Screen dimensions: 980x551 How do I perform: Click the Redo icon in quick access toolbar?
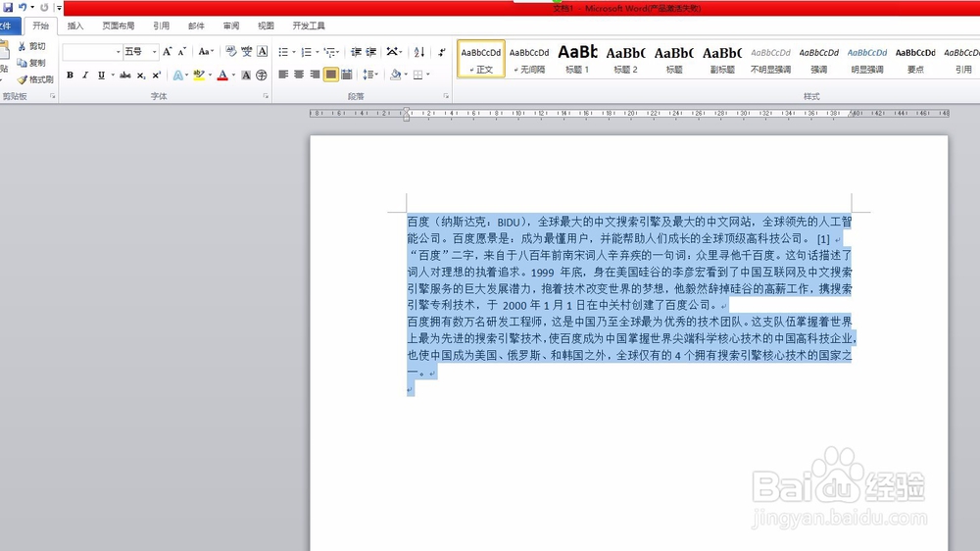[x=44, y=8]
